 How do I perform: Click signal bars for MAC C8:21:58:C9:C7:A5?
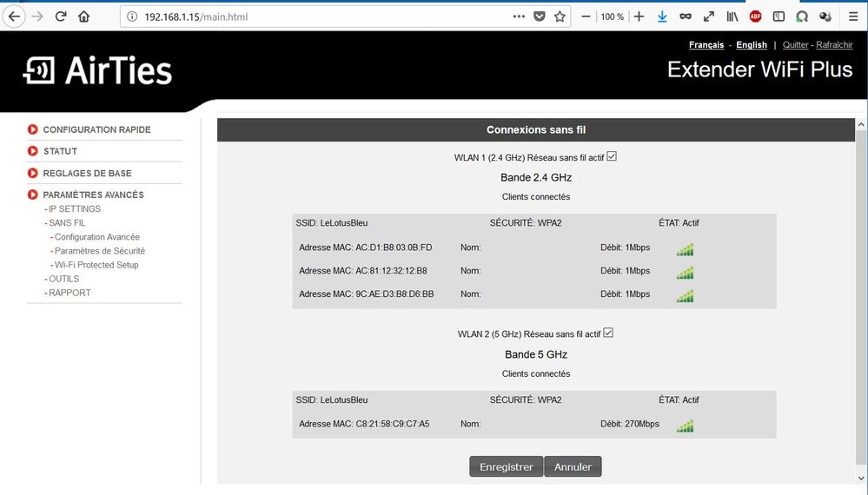[685, 426]
